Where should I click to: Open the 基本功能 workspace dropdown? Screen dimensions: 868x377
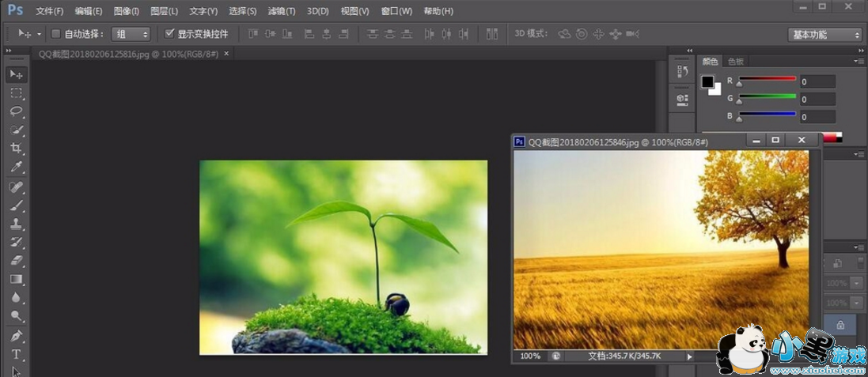coord(824,35)
